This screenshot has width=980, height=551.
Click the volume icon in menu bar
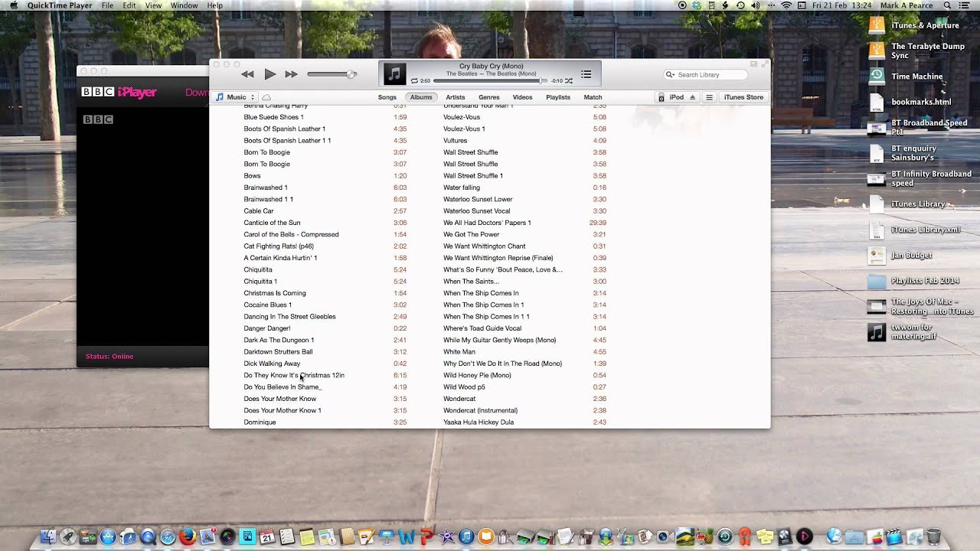click(756, 5)
